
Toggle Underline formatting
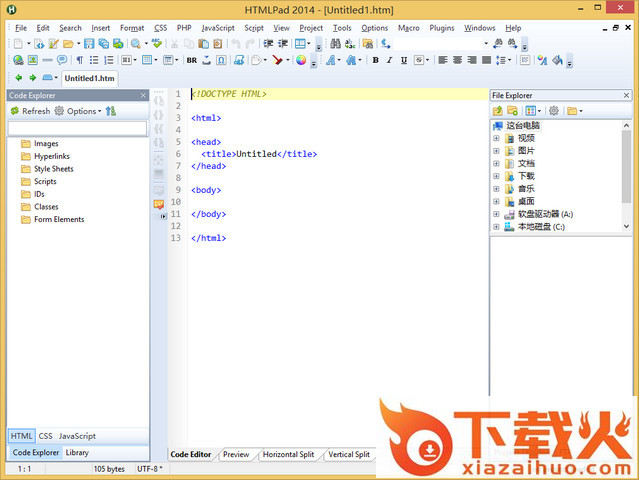point(404,60)
